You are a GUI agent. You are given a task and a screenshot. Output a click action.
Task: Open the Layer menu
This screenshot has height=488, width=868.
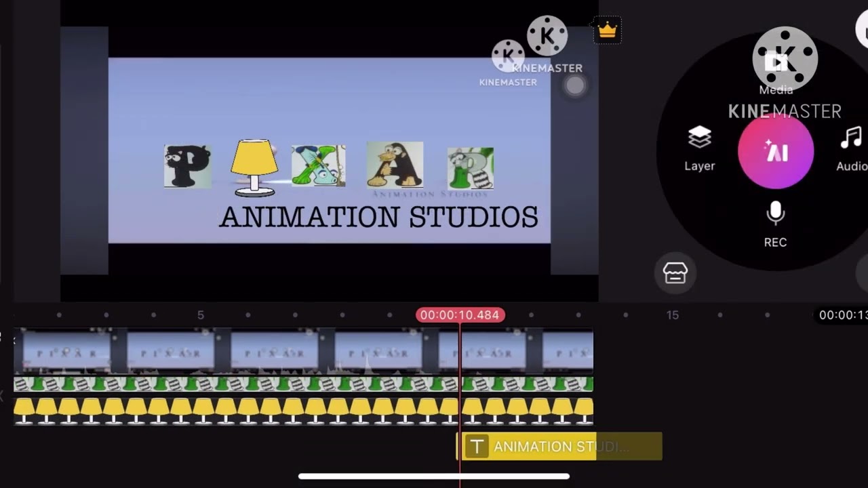point(699,148)
